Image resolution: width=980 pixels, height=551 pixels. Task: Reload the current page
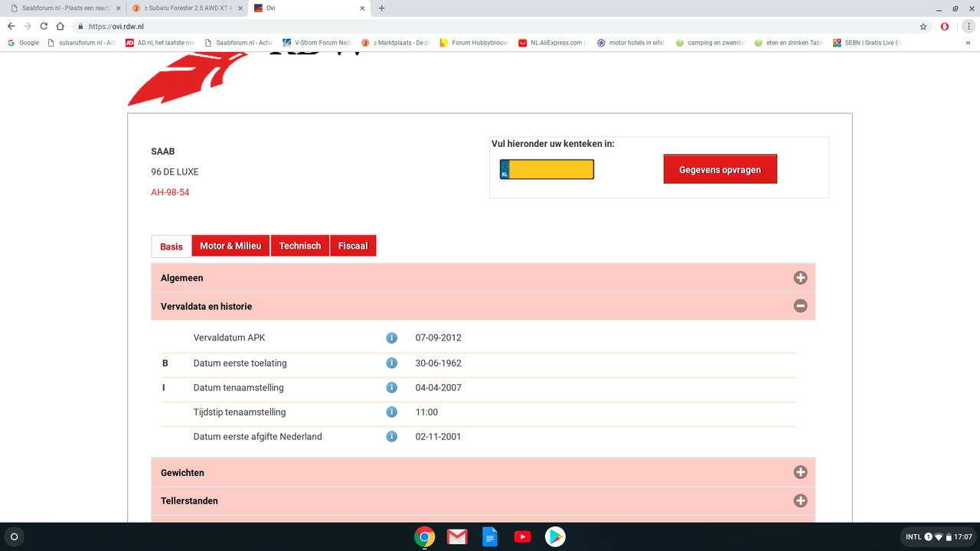tap(44, 26)
